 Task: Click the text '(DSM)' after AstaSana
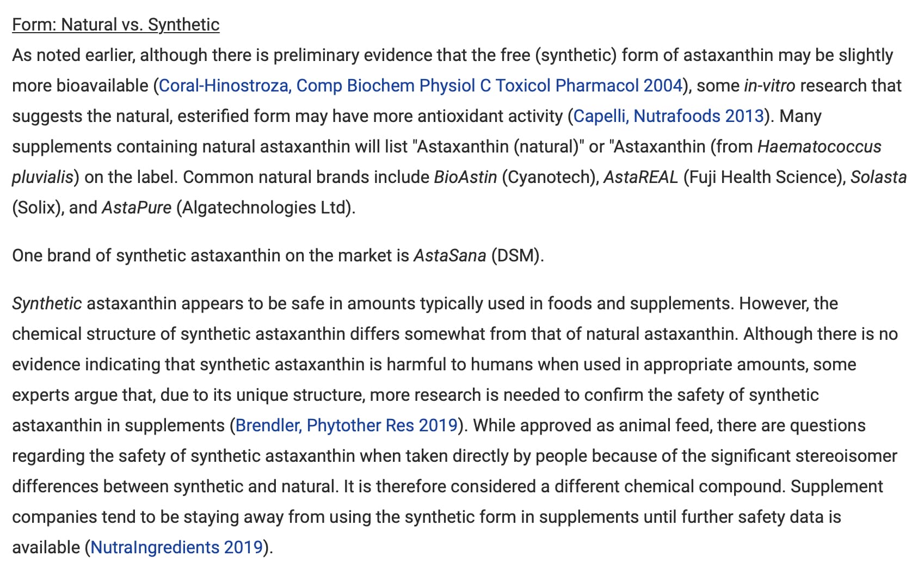(x=516, y=255)
